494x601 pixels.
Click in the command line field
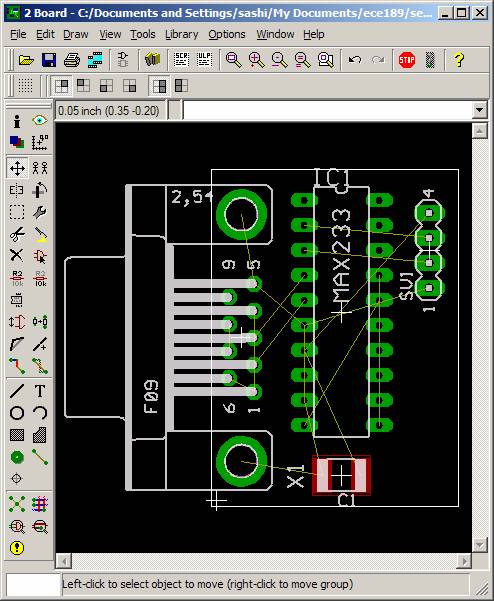pos(328,110)
